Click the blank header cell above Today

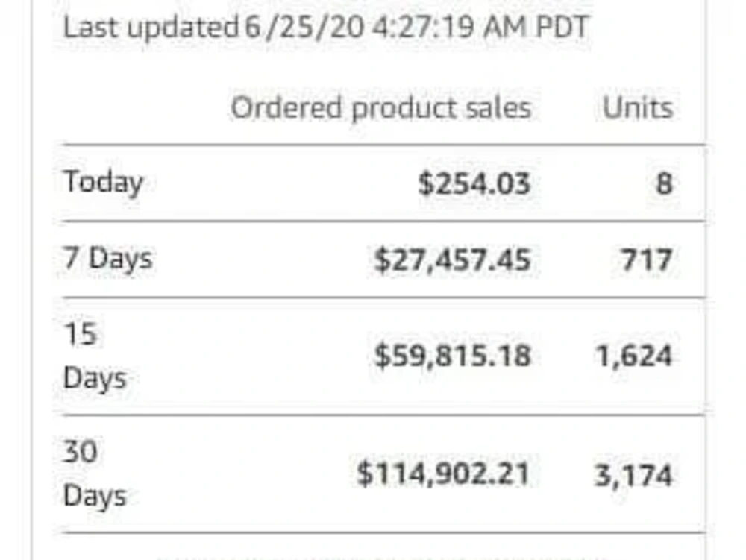tap(142, 108)
